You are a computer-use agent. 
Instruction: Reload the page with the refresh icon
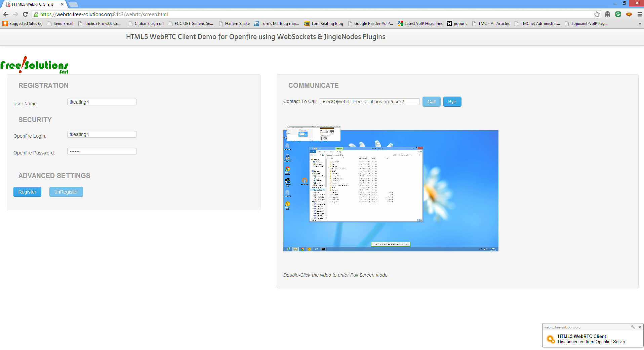[25, 14]
